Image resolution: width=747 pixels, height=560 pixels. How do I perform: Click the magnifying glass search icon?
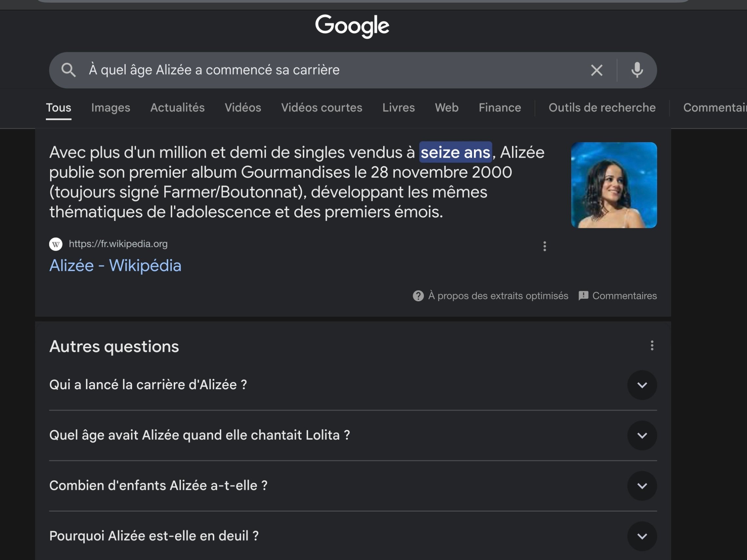click(69, 70)
